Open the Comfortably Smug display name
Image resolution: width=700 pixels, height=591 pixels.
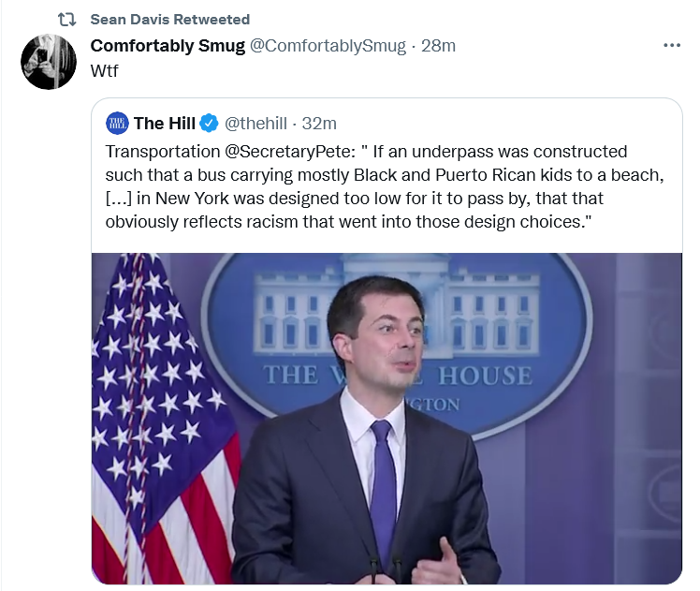(168, 46)
